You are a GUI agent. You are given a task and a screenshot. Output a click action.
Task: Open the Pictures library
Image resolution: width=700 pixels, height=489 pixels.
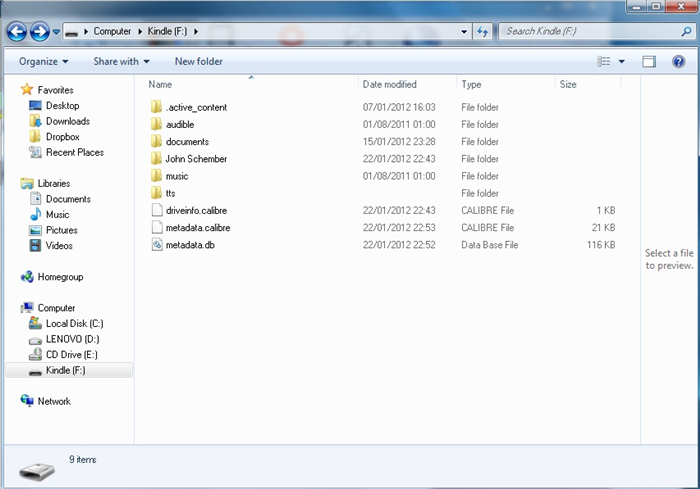click(x=62, y=230)
